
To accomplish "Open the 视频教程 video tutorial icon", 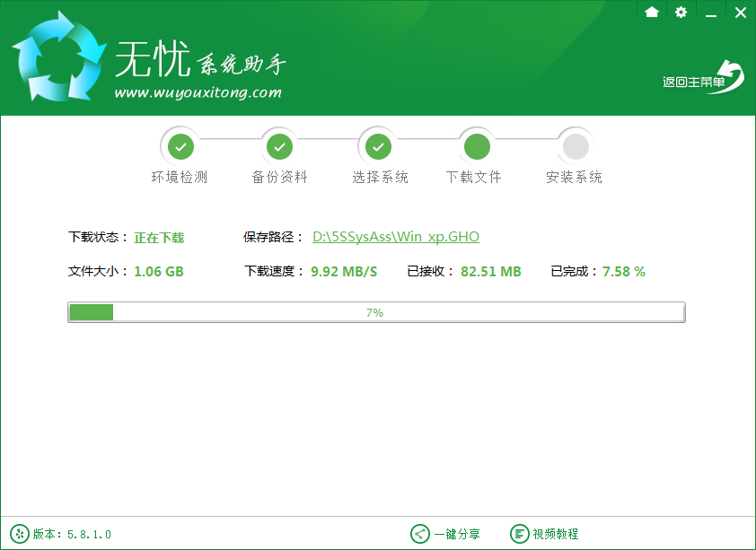I will (x=520, y=533).
